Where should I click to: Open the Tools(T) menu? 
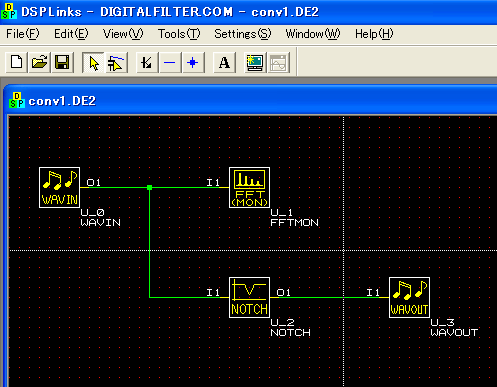coord(179,34)
